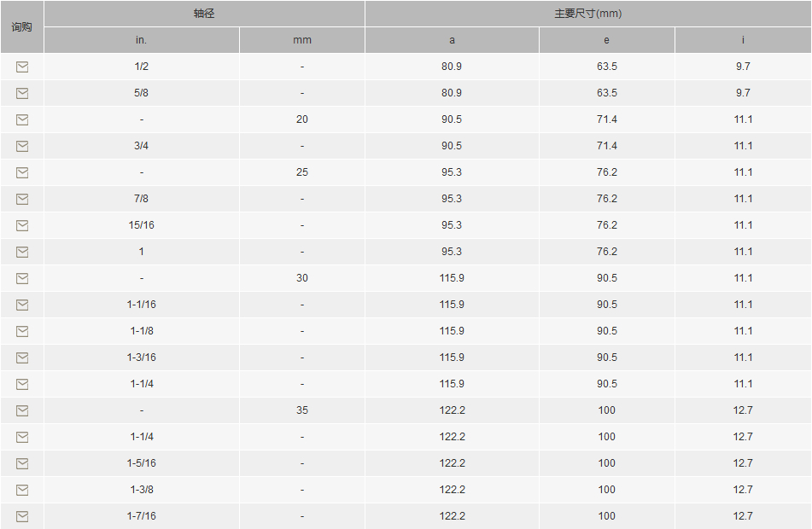Select the envelope icon in the 3/4 inch row
This screenshot has width=812, height=529.
[x=22, y=146]
